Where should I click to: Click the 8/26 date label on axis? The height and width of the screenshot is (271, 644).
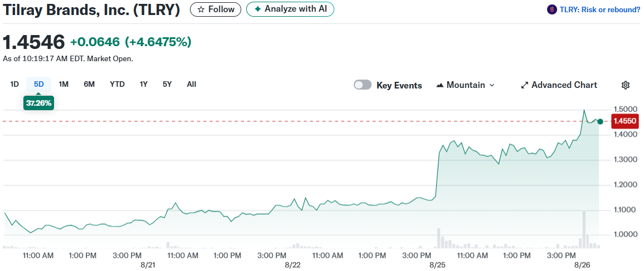coord(581,265)
